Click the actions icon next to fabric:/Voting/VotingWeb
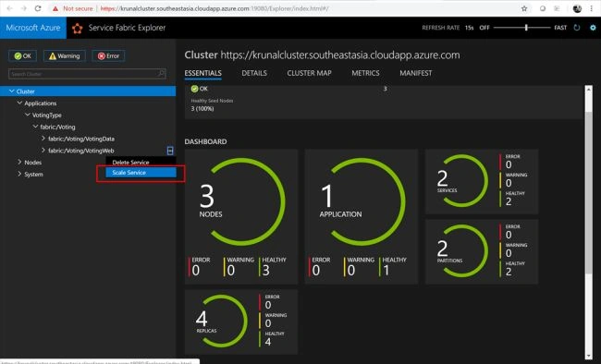Screen dimensions: 601x364 pos(170,151)
